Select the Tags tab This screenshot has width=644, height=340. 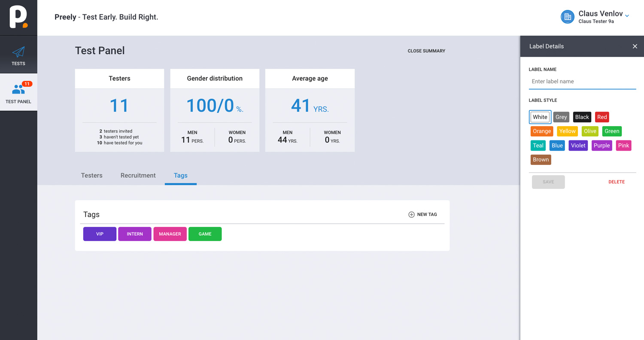(181, 175)
